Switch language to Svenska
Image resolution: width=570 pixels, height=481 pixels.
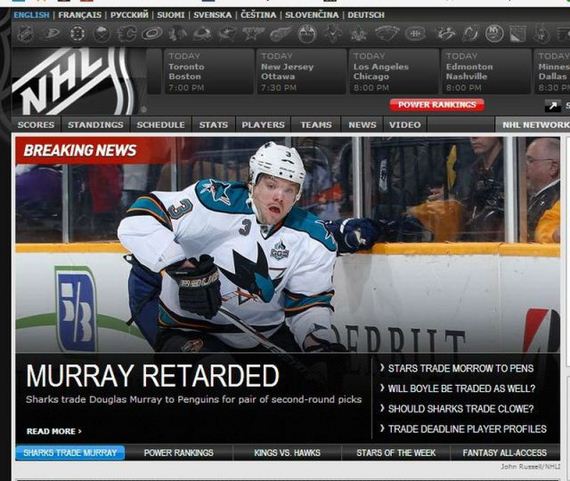212,15
